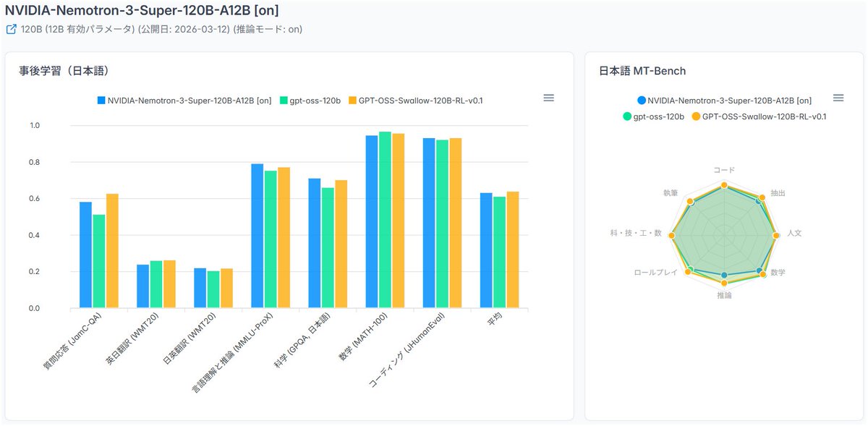Click the green JamC-QA bar
Screen dimensions: 868x426
point(99,262)
